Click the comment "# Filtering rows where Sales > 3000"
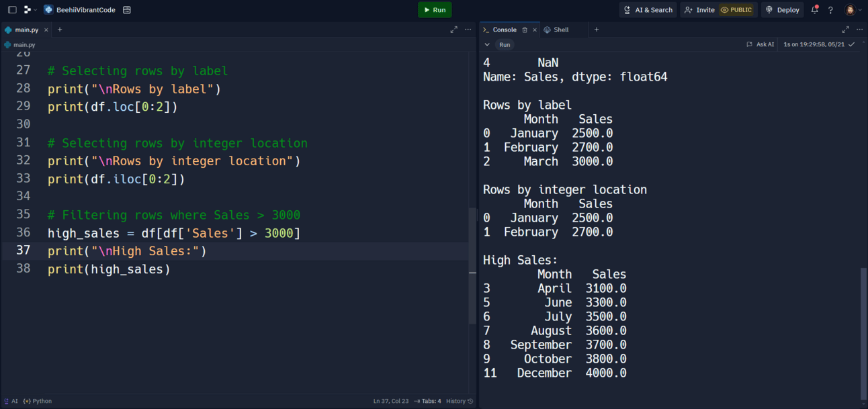The height and width of the screenshot is (409, 868). [x=174, y=215]
